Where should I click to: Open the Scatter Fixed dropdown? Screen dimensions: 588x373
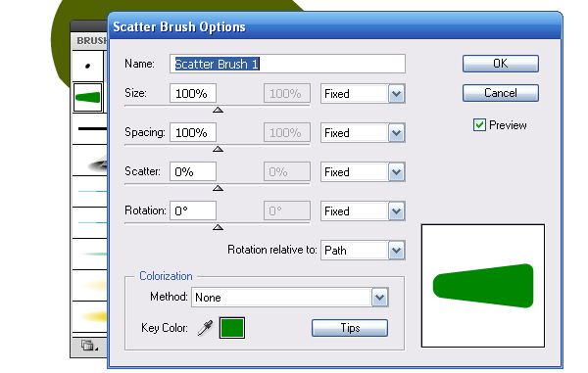pos(363,172)
